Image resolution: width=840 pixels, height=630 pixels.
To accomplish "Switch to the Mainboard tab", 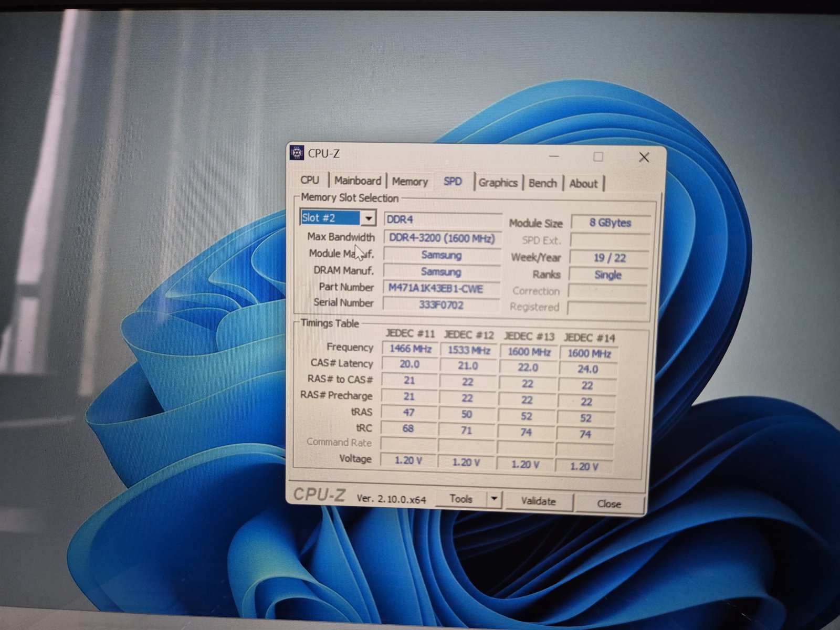I will coord(358,181).
